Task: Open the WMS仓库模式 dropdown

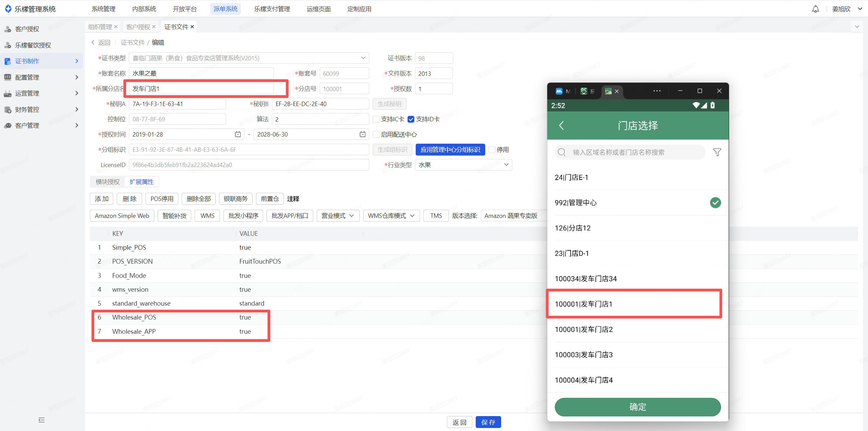Action: (391, 216)
